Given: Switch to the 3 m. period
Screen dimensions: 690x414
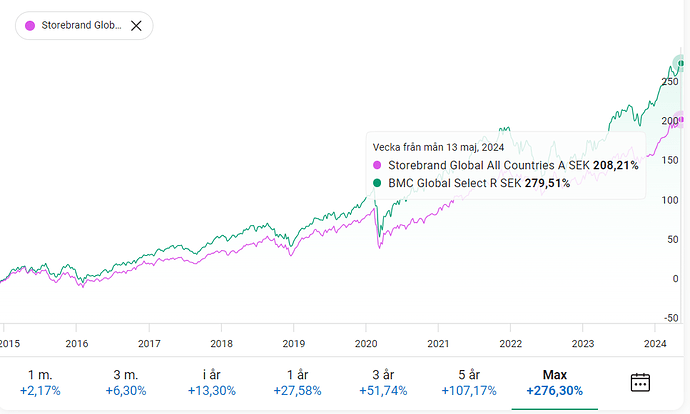Looking at the screenshot, I should [124, 381].
